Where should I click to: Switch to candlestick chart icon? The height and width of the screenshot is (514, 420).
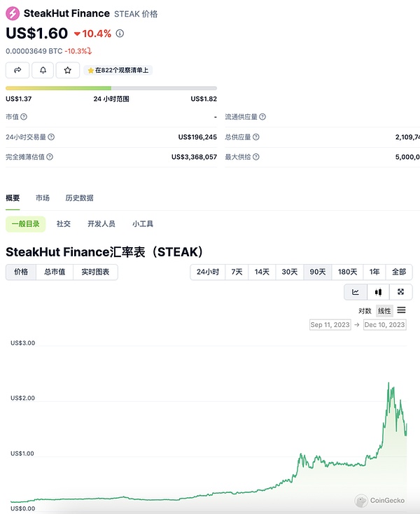[378, 292]
